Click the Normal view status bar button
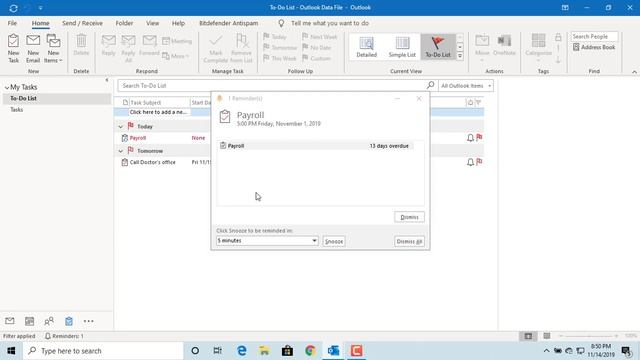Image resolution: width=640 pixels, height=360 pixels. (528, 336)
